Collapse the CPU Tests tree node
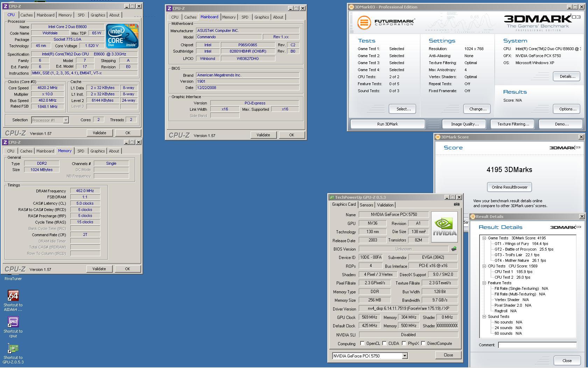Image resolution: width=588 pixels, height=368 pixels. pyautogui.click(x=484, y=266)
